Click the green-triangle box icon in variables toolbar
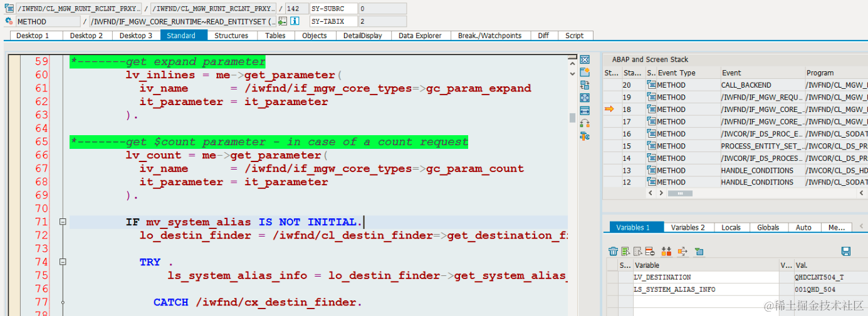The height and width of the screenshot is (316, 868). pos(699,252)
